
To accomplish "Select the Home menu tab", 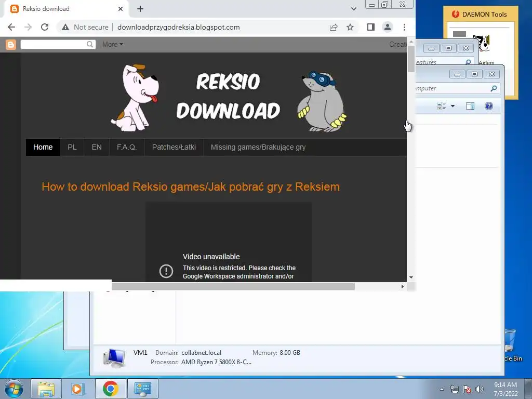I will 43,147.
